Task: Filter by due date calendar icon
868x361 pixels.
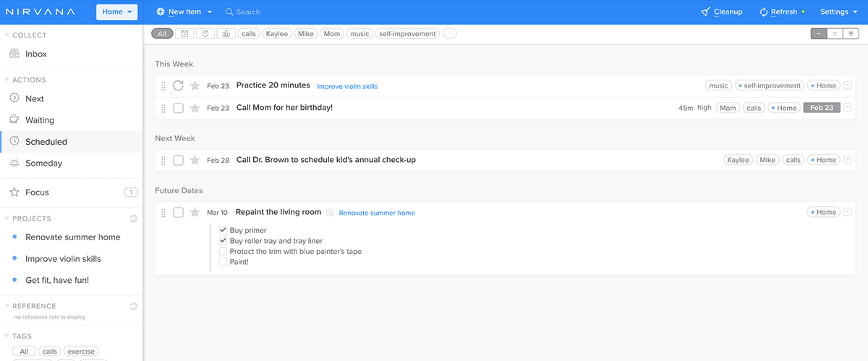Action: click(x=184, y=34)
